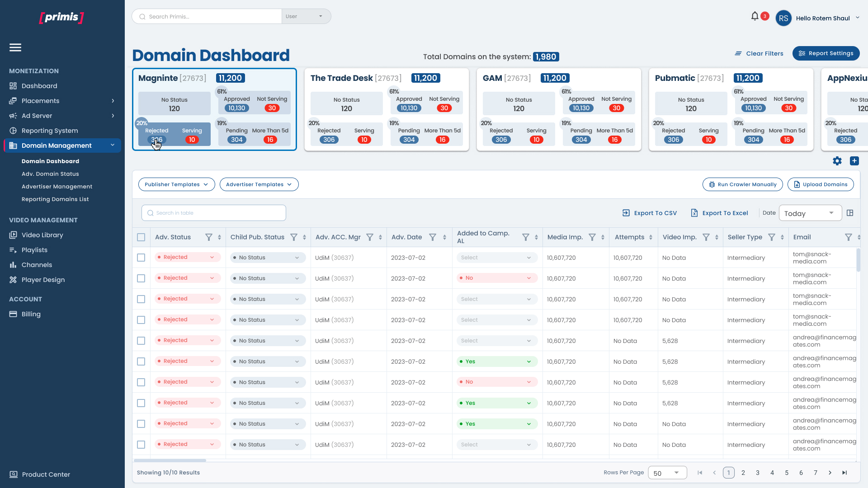
Task: Check the last Rejected row checkbox
Action: 141,445
